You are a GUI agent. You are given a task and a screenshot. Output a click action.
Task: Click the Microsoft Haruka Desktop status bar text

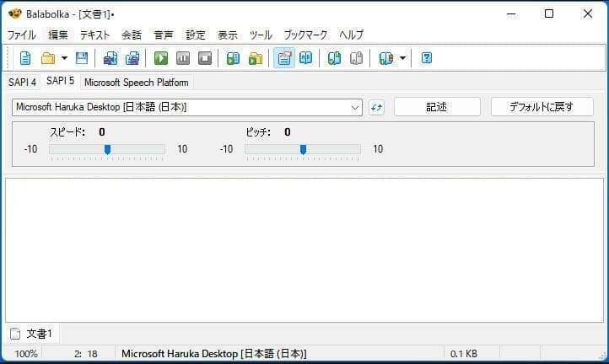click(x=214, y=354)
